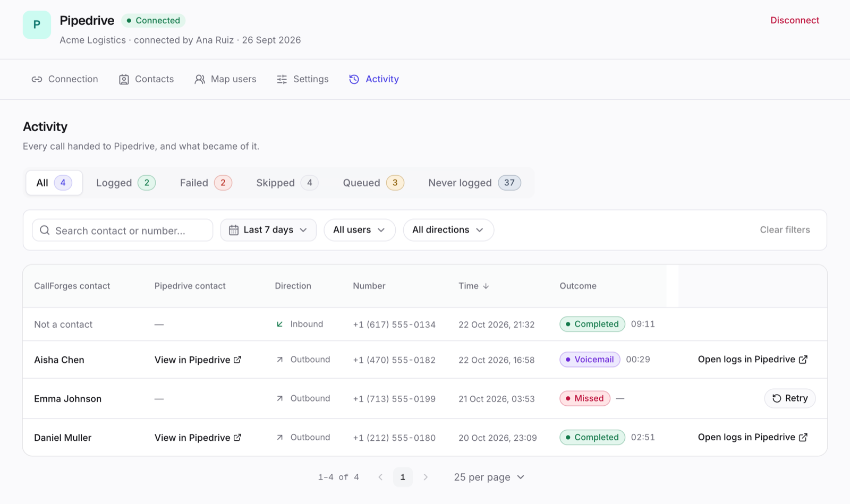Screen dimensions: 850x504
Task: Click the inbound arrow icon for +1 (617) call
Action: (279, 324)
